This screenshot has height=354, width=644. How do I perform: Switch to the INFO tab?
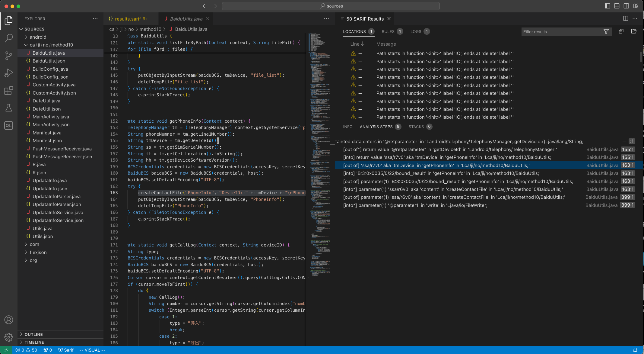click(347, 127)
